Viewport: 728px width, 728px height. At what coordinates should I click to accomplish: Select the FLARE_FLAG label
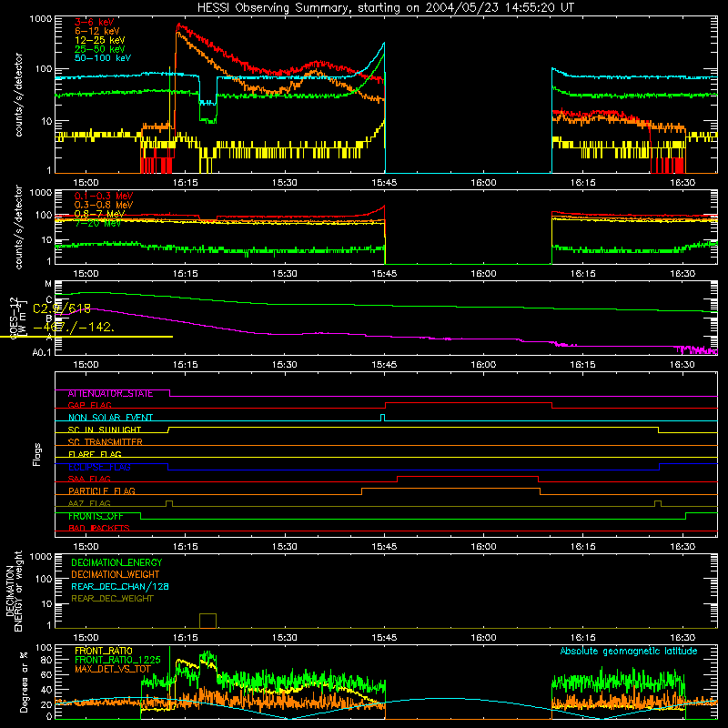click(95, 454)
